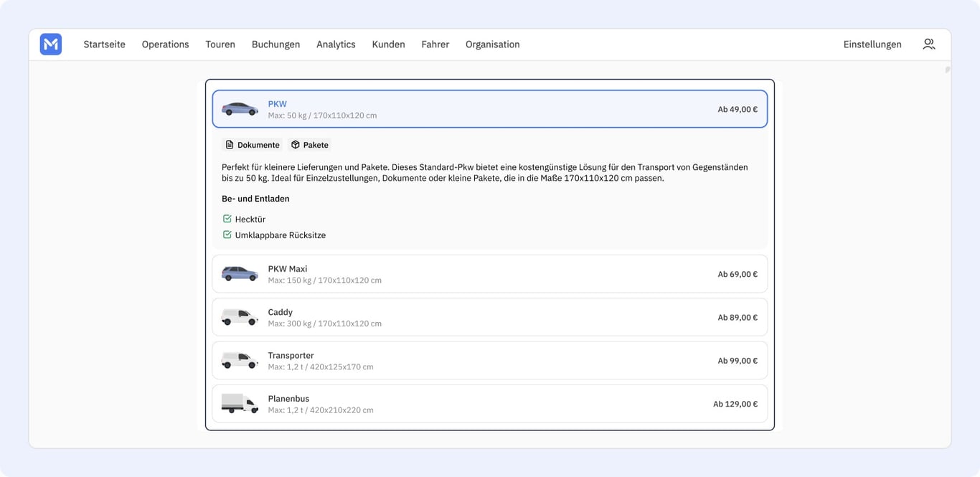
Task: Click the PKW sedan car icon
Action: [240, 109]
